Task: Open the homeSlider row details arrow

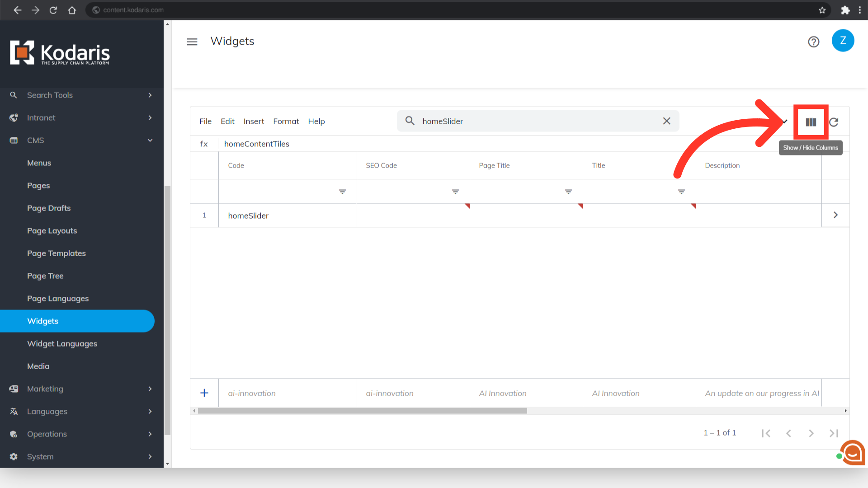Action: click(x=835, y=215)
